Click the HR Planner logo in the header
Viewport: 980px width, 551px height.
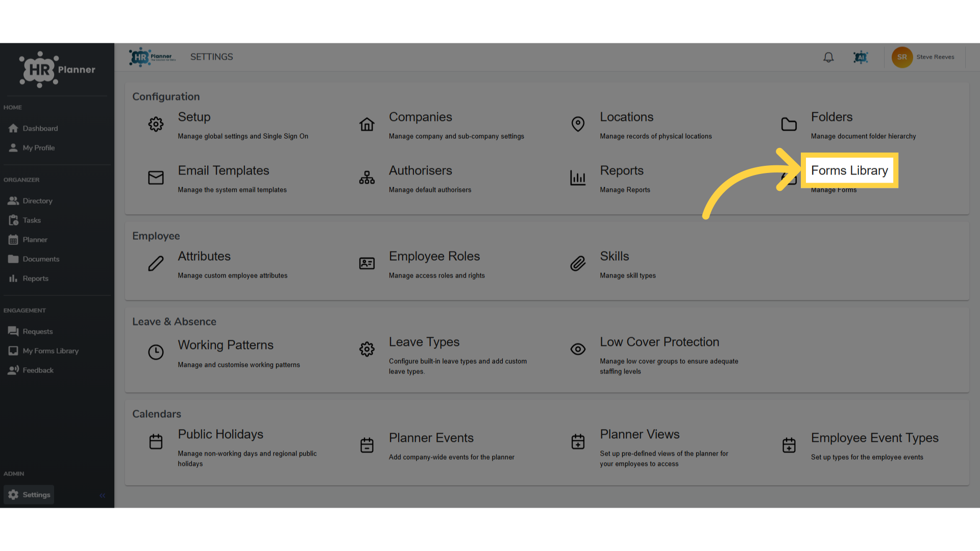(152, 57)
